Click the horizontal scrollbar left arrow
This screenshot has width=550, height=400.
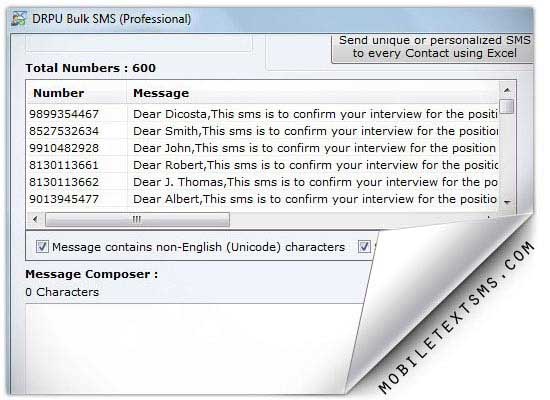coord(35,219)
